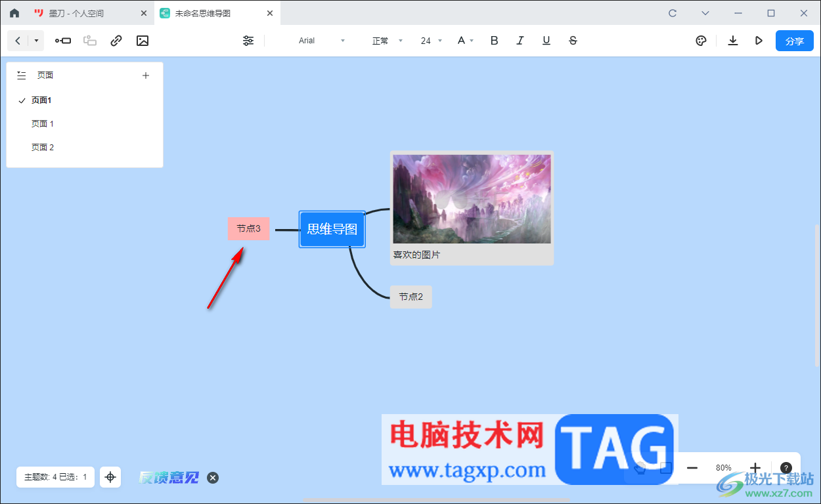Start presentation play icon
The height and width of the screenshot is (504, 821).
tap(759, 41)
